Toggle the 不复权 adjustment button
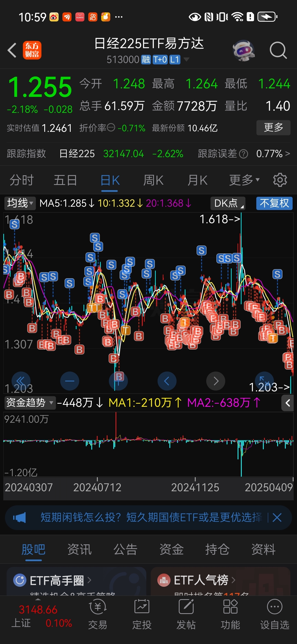The height and width of the screenshot is (644, 297). coord(274,203)
